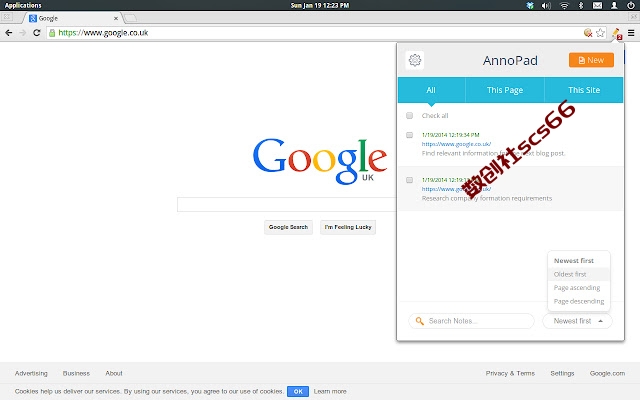Click the blocked cookie icon in address bar

[x=588, y=33]
